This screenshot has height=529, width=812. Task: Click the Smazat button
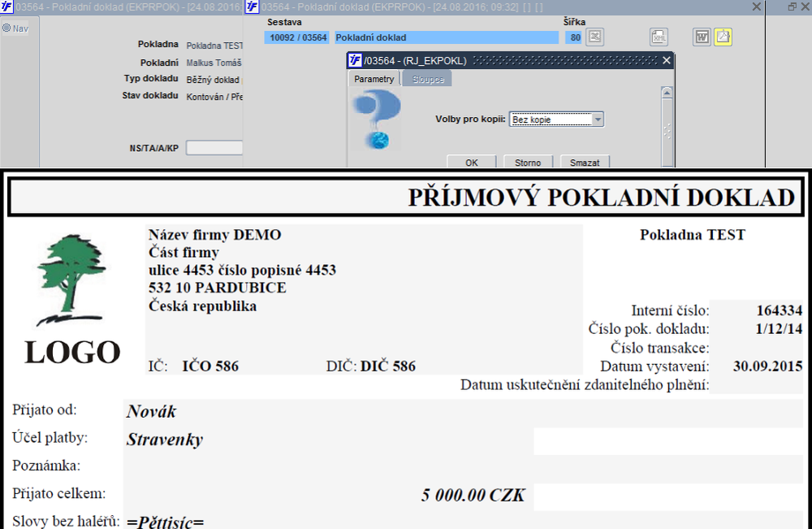pos(585,163)
